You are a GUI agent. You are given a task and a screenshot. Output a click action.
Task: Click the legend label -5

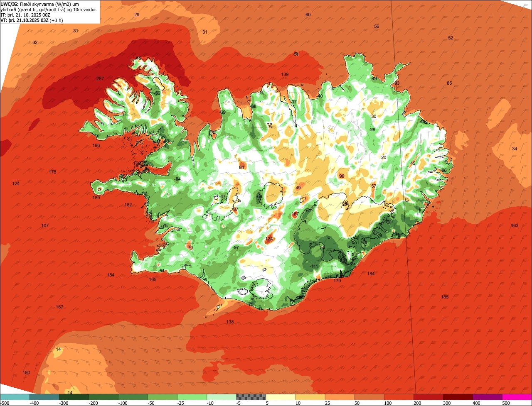239,403
